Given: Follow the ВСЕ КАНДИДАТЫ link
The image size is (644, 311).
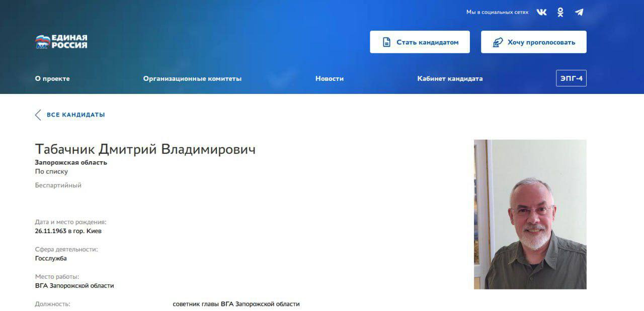Looking at the screenshot, I should (x=76, y=115).
